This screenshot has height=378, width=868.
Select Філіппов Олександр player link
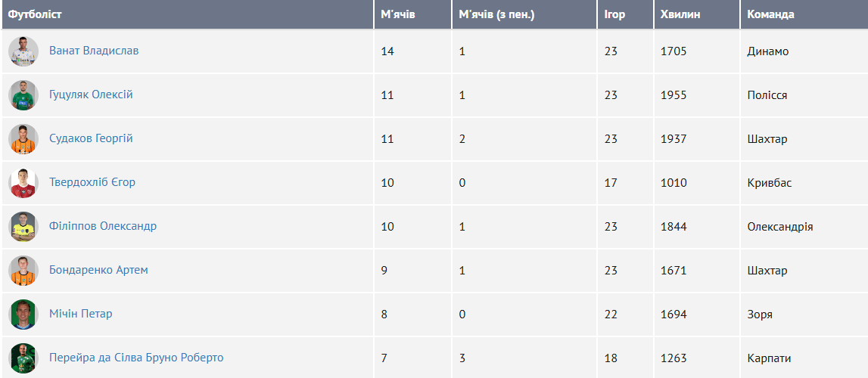click(103, 226)
